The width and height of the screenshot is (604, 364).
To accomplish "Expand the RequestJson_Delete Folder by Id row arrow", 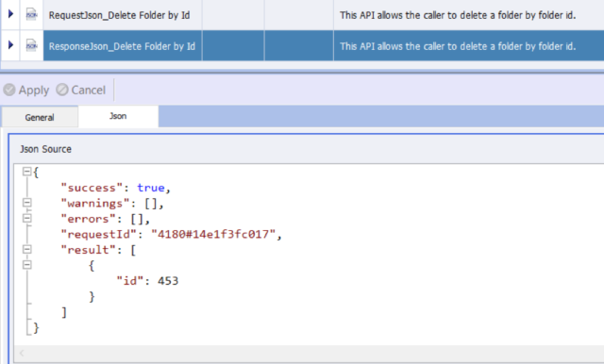I will [10, 14].
